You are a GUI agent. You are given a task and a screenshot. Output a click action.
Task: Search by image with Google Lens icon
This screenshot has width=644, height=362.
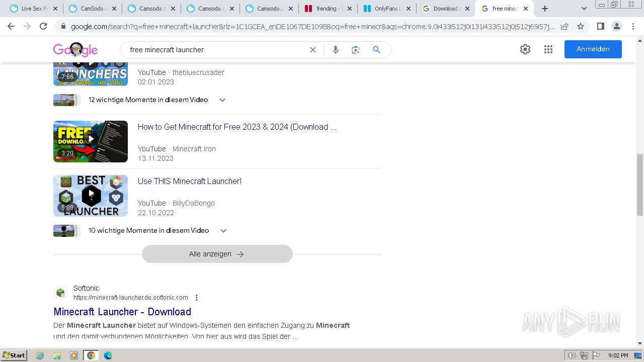pos(356,50)
